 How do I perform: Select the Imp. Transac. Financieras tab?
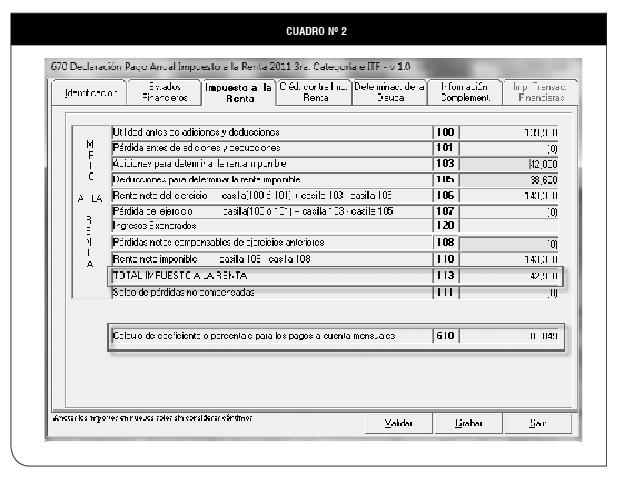click(540, 93)
